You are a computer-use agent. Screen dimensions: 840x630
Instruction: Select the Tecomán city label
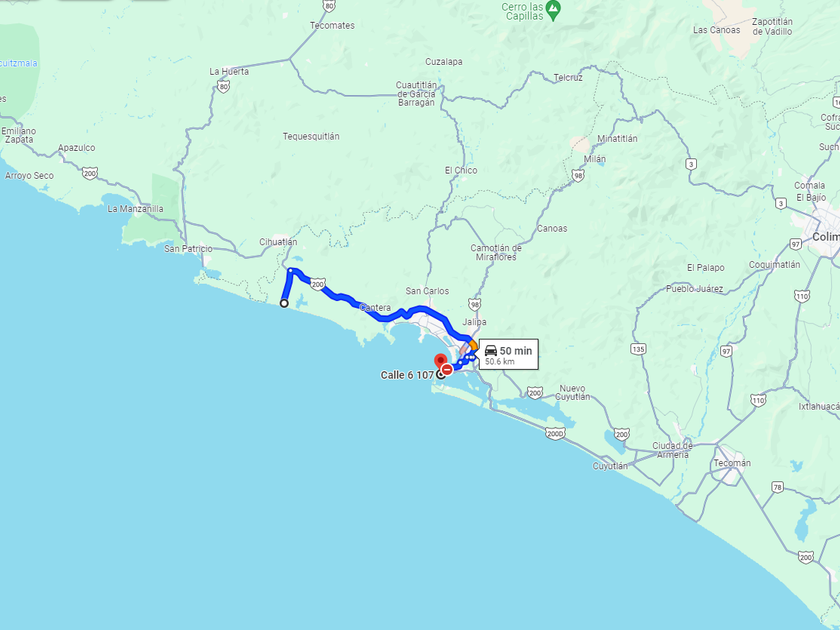pyautogui.click(x=732, y=463)
